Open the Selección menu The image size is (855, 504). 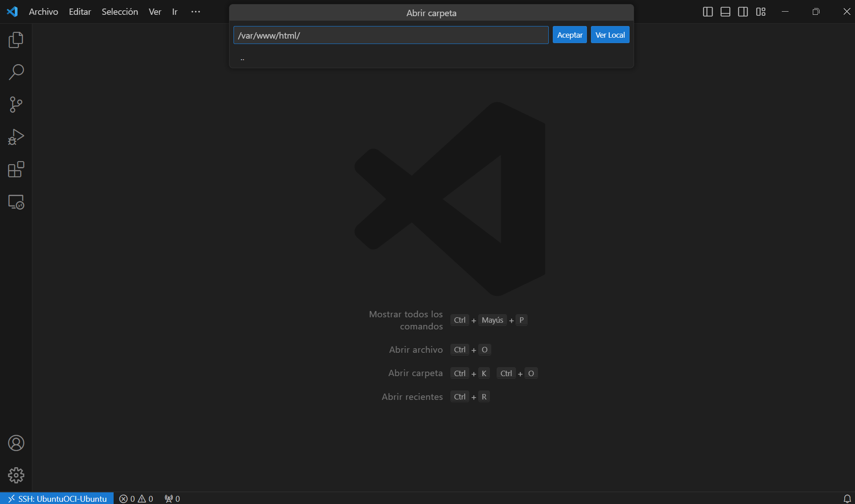coord(120,12)
